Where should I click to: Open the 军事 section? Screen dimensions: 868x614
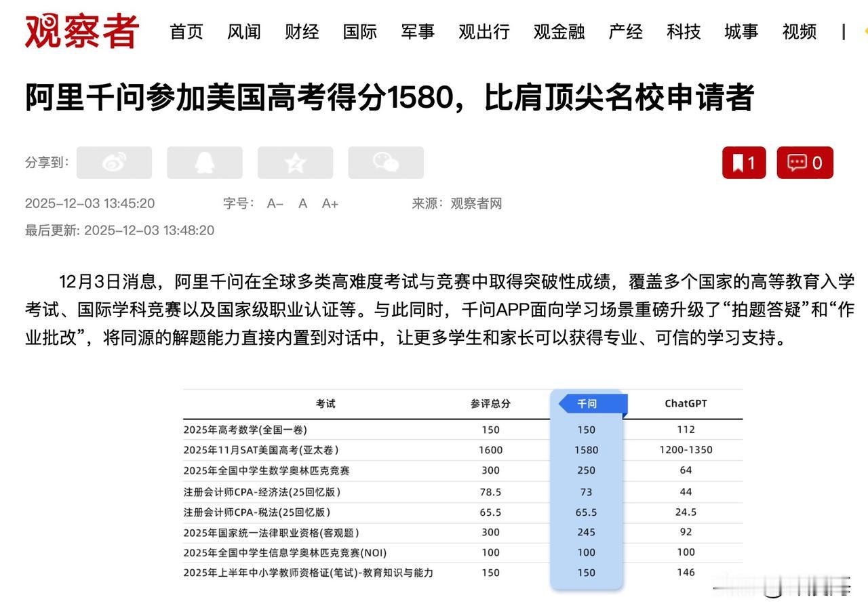click(418, 32)
